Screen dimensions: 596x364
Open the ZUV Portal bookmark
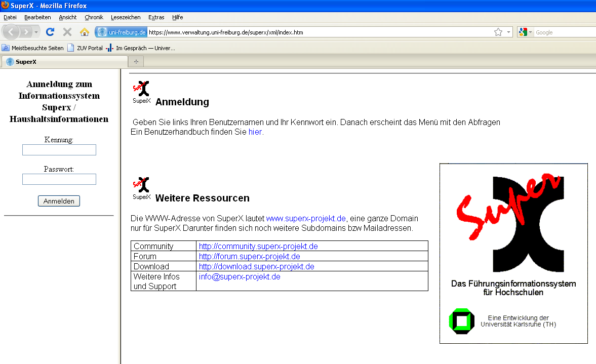tap(85, 48)
